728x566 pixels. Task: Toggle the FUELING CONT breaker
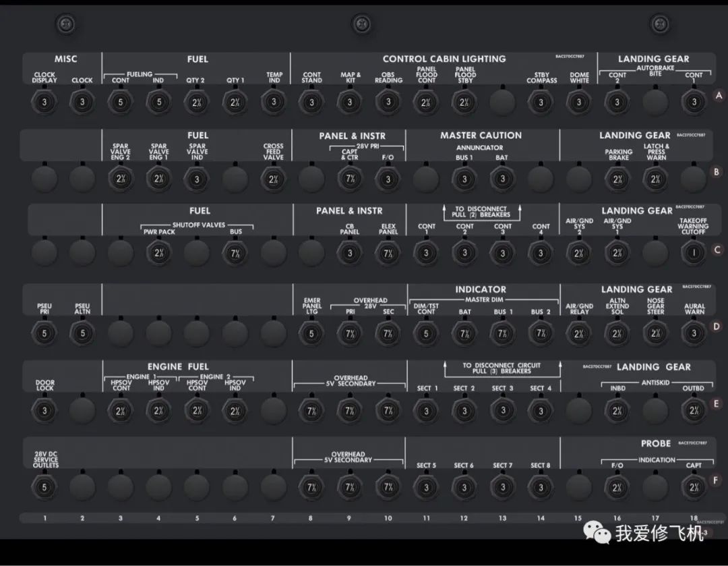[121, 102]
